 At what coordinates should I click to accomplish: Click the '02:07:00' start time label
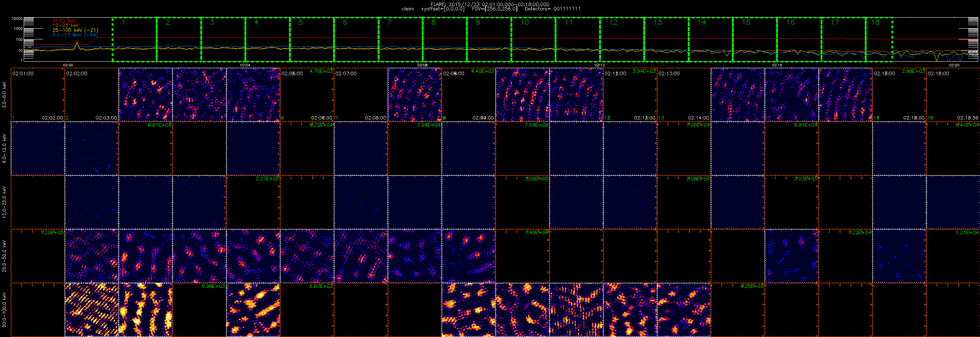click(x=346, y=73)
